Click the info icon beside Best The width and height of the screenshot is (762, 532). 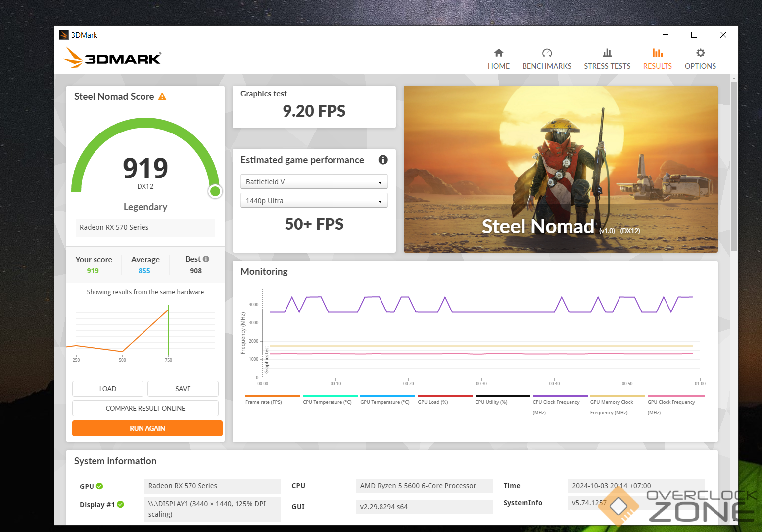206,259
